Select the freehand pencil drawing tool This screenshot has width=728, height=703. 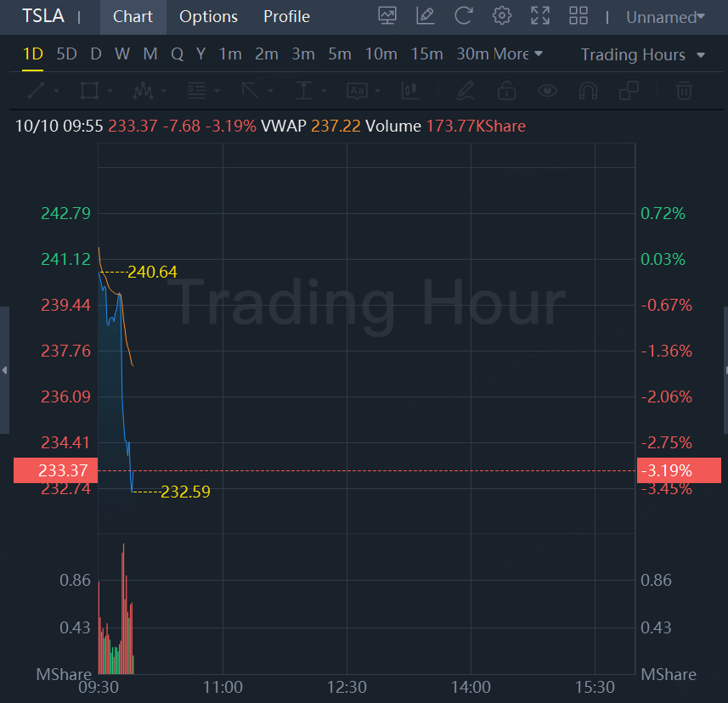click(x=466, y=91)
